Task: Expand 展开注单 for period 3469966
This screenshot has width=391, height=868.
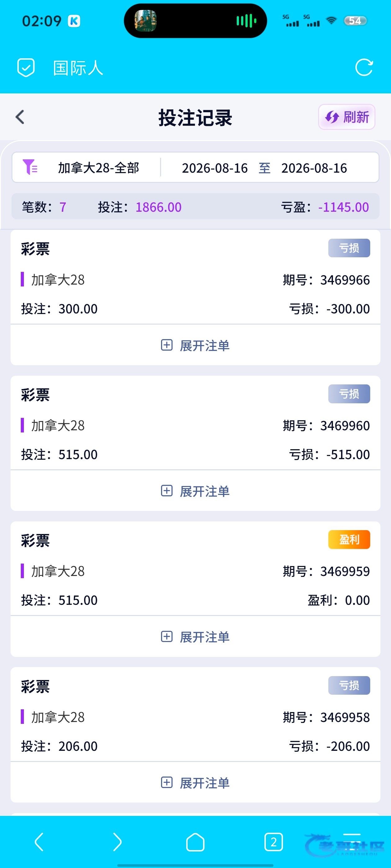Action: coord(195,345)
